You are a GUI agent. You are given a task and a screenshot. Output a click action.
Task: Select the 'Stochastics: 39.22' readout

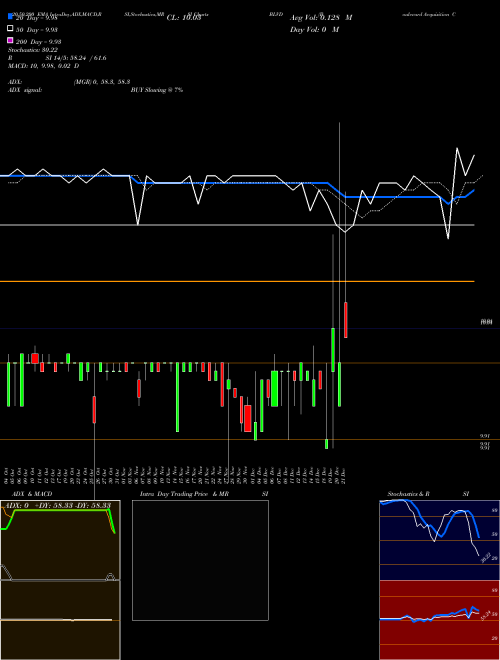pyautogui.click(x=33, y=50)
